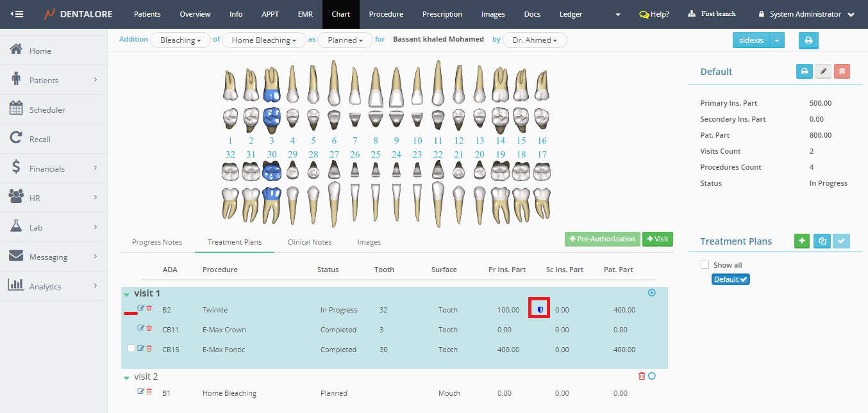Click the green Visit button
The image size is (868, 413).
point(657,239)
